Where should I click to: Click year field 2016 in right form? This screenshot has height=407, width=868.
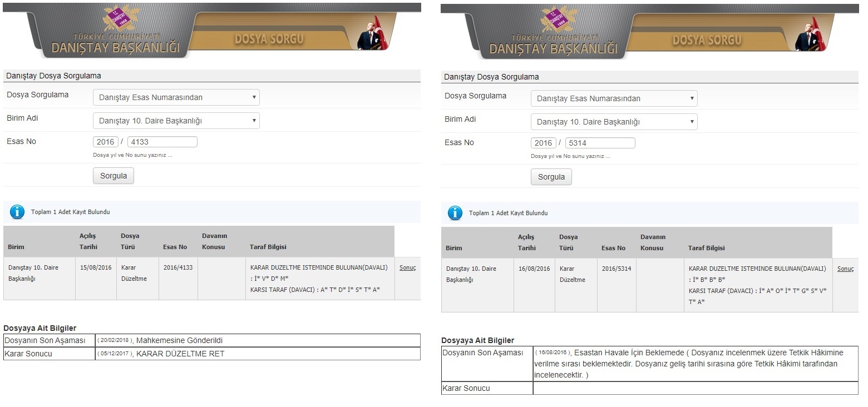[x=543, y=143]
